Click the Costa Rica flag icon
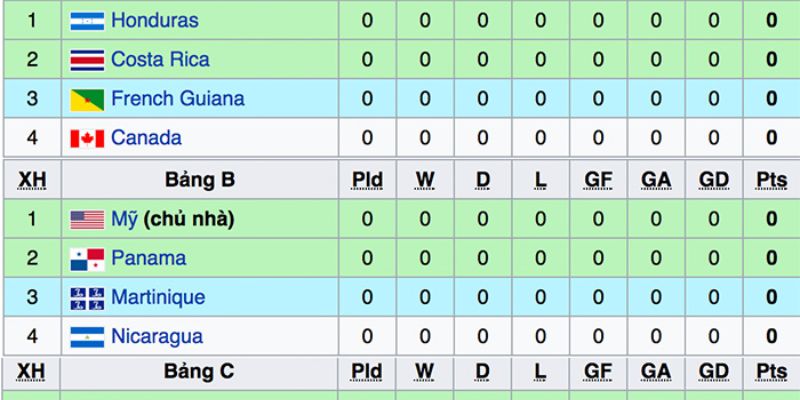800x400 pixels. coord(87,60)
